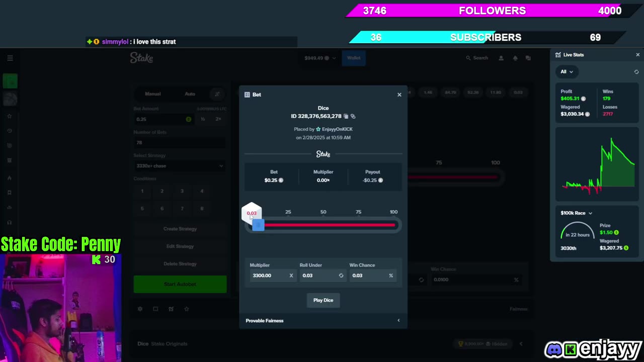This screenshot has height=362, width=644.
Task: Select condition 8
Action: [202, 209]
